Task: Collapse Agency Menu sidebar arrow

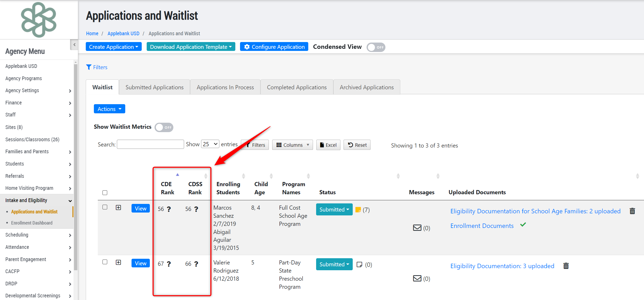Action: pos(74,45)
